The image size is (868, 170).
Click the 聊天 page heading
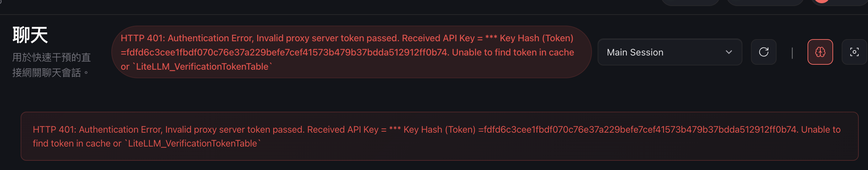click(x=30, y=35)
